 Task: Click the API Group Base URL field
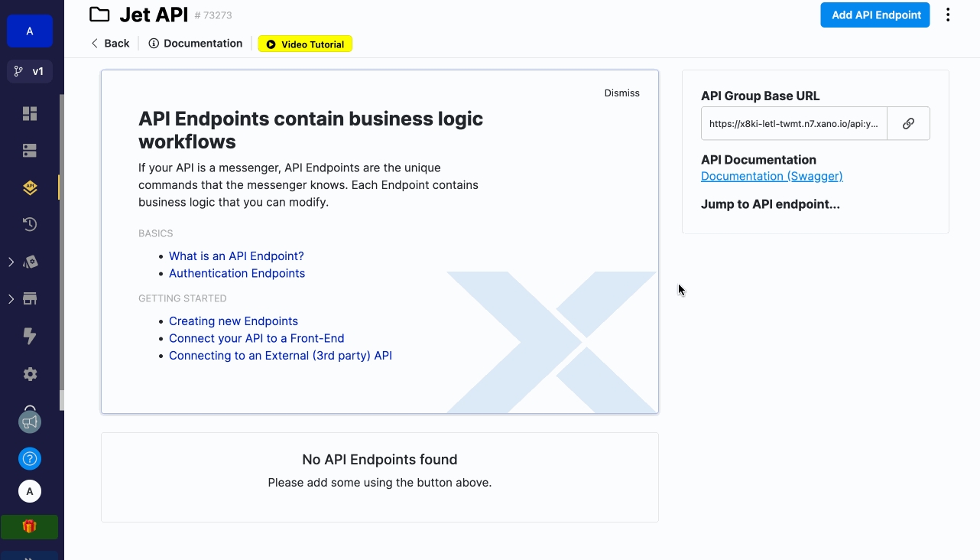(793, 123)
